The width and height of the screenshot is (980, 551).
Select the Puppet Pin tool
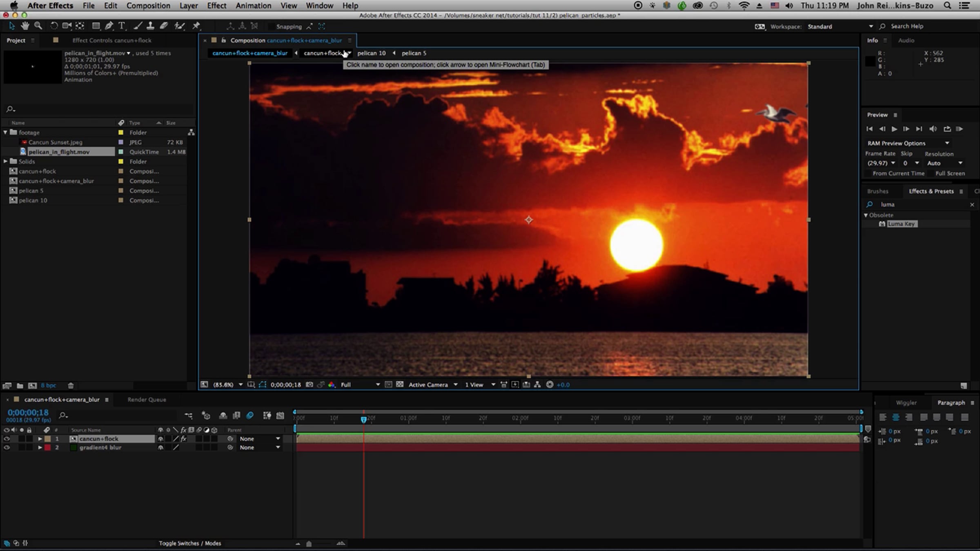point(196,26)
